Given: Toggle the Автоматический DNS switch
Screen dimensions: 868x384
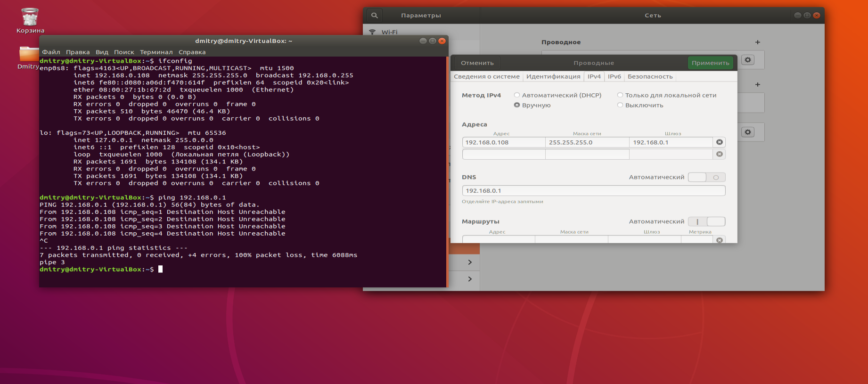Looking at the screenshot, I should [706, 177].
